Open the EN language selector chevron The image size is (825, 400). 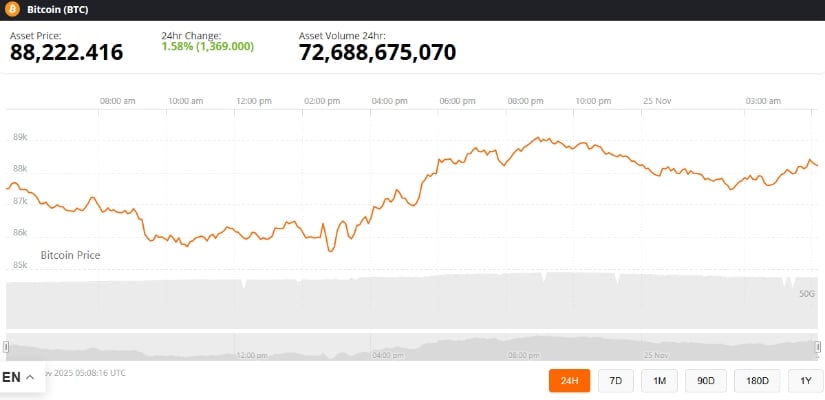coord(30,378)
